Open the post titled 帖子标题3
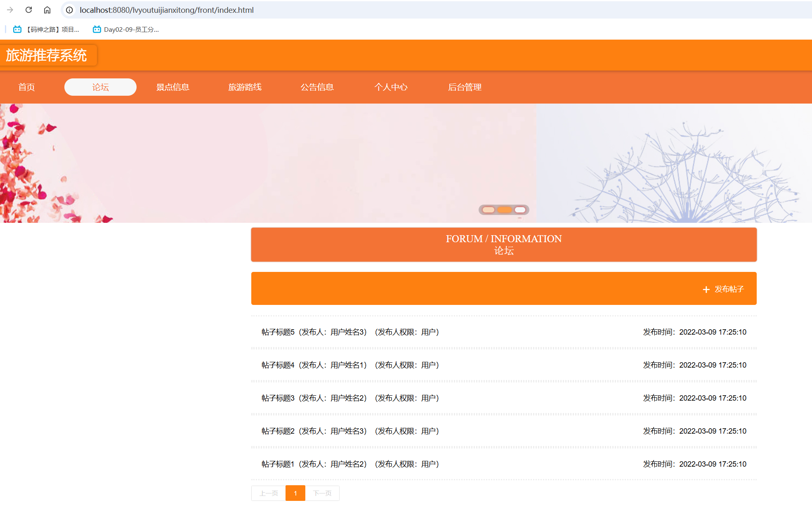The image size is (812, 524). click(x=278, y=398)
